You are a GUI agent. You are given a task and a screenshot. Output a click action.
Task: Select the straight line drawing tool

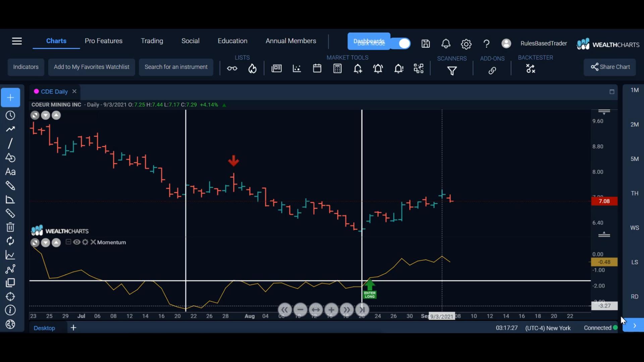click(10, 143)
